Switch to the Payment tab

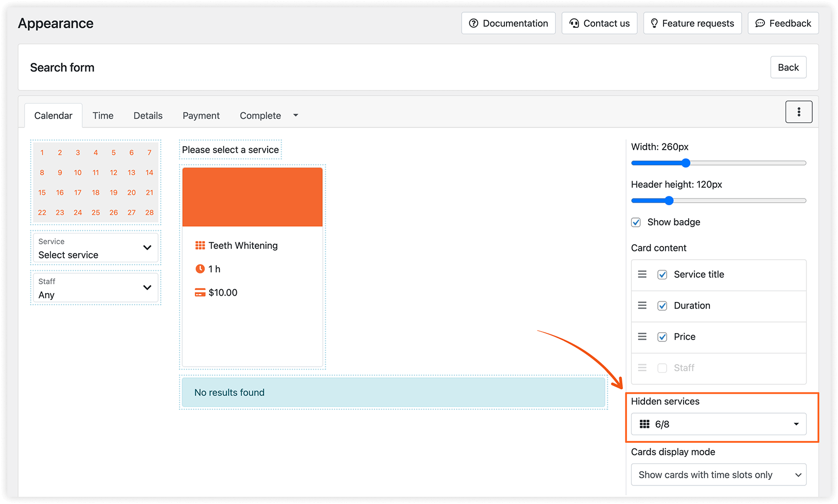click(x=201, y=115)
